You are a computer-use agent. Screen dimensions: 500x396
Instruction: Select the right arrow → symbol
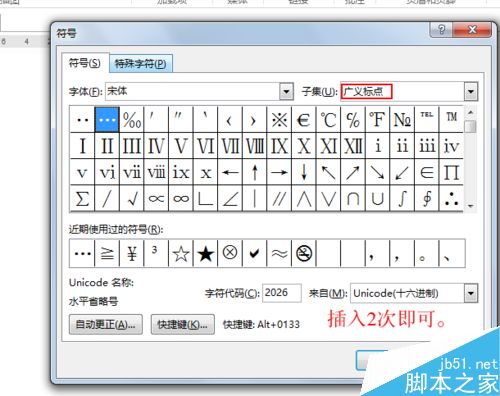click(x=279, y=172)
